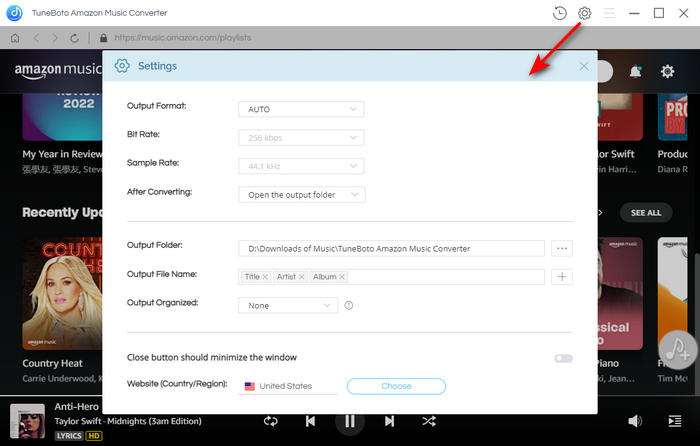
Task: Skip to previous track
Action: (310, 421)
